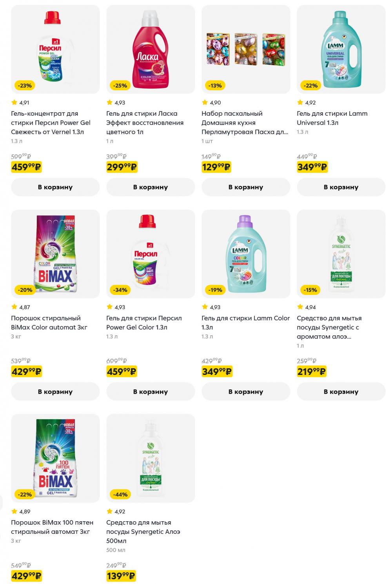
Task: Click the star rating icon on Lamm Universal card
Action: coord(299,102)
